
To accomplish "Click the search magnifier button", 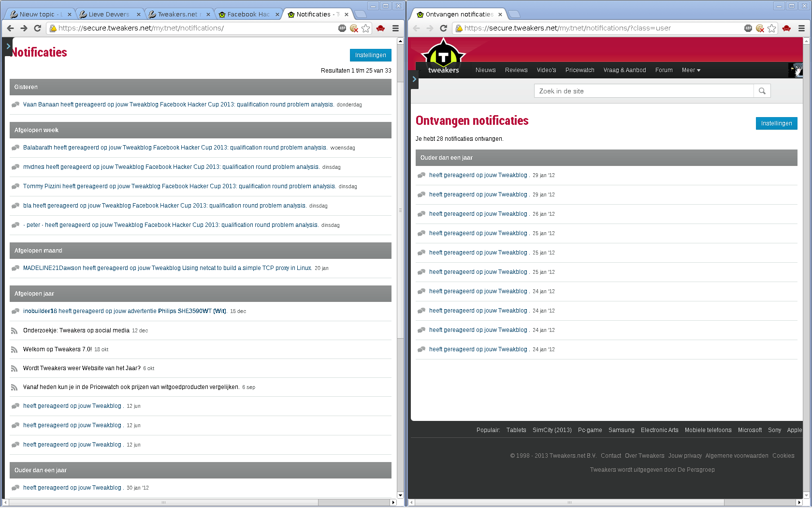I will 762,91.
